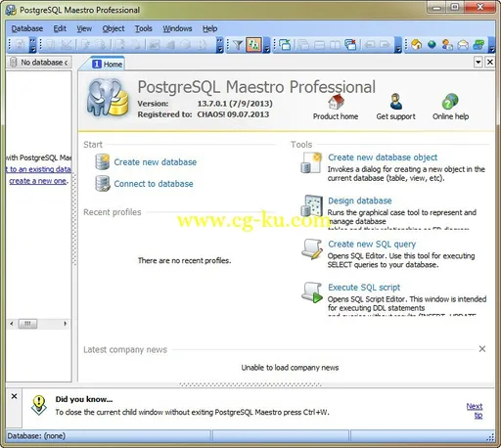The height and width of the screenshot is (448, 501).
Task: Click the left panel scrollbar left arrow
Action: point(12,324)
